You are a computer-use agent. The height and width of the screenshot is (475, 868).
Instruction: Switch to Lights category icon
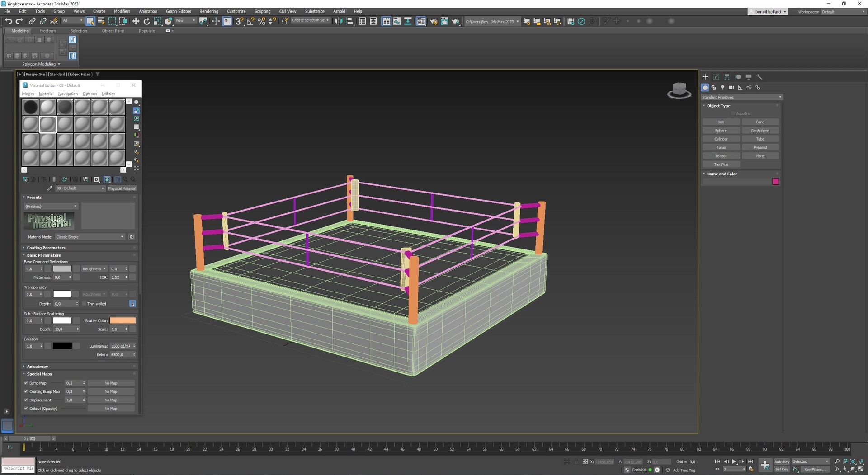pyautogui.click(x=722, y=88)
